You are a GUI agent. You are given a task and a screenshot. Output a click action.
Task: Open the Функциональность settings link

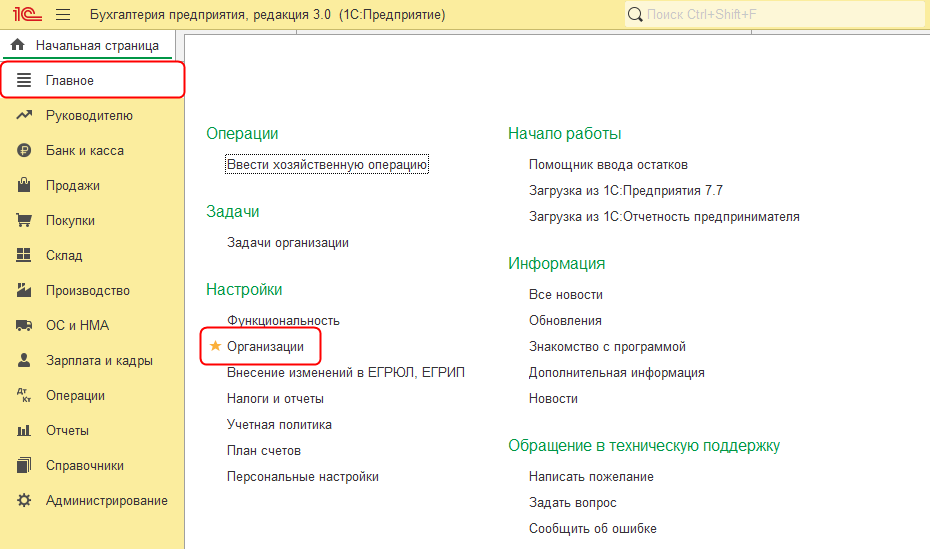point(283,320)
